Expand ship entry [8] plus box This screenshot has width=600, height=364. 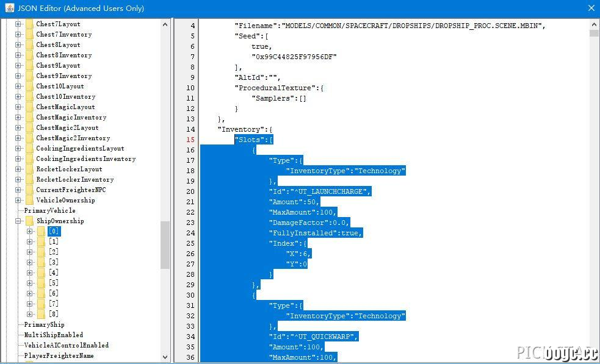[x=30, y=314]
